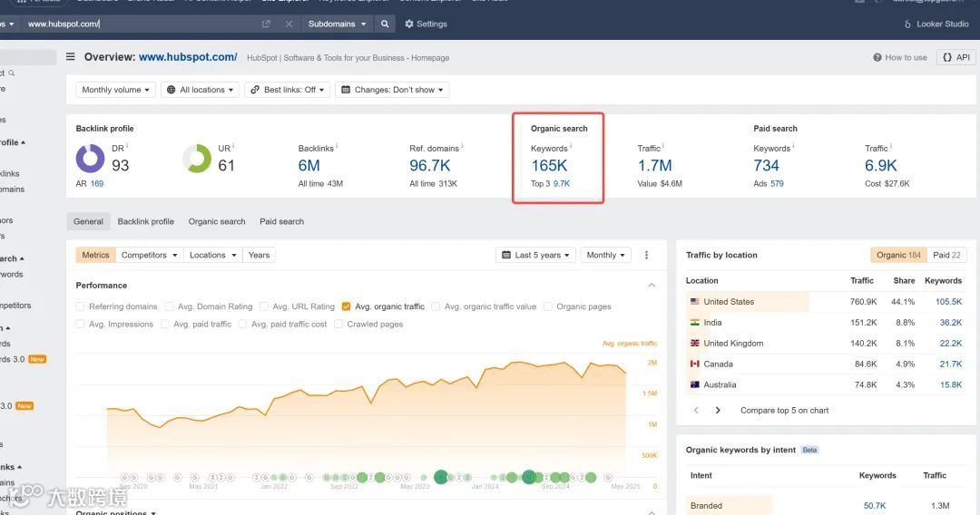The height and width of the screenshot is (515, 980).
Task: Open the www.hubspot.com/ overview link
Action: tap(188, 57)
